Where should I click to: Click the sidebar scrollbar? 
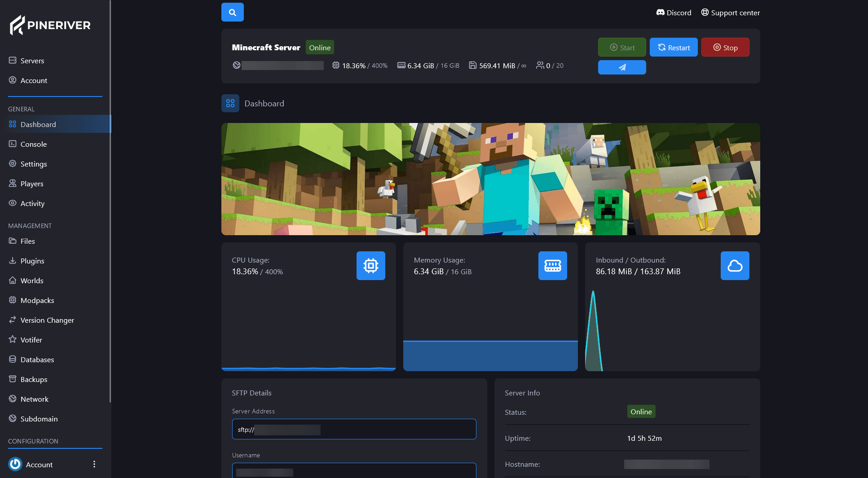point(110,201)
